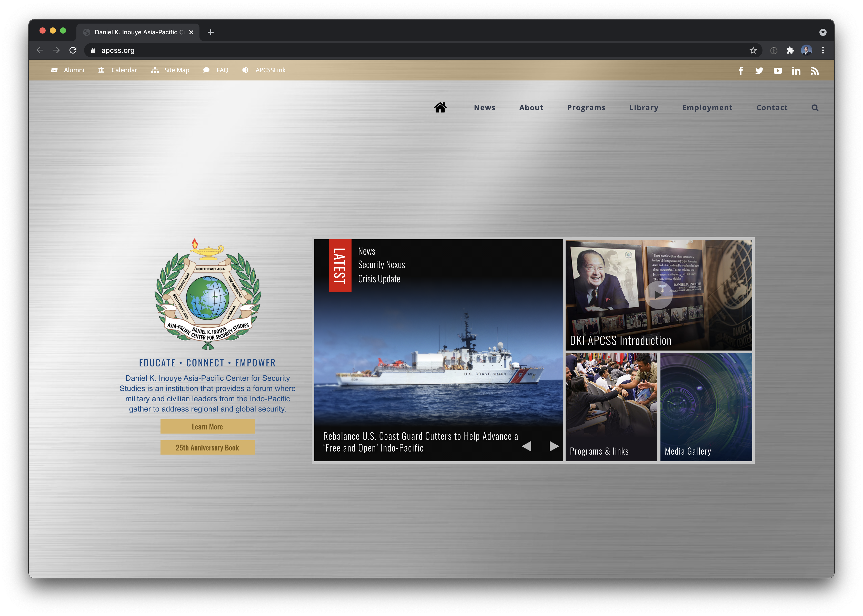Open the Contact menu
This screenshot has height=616, width=863.
click(x=772, y=108)
